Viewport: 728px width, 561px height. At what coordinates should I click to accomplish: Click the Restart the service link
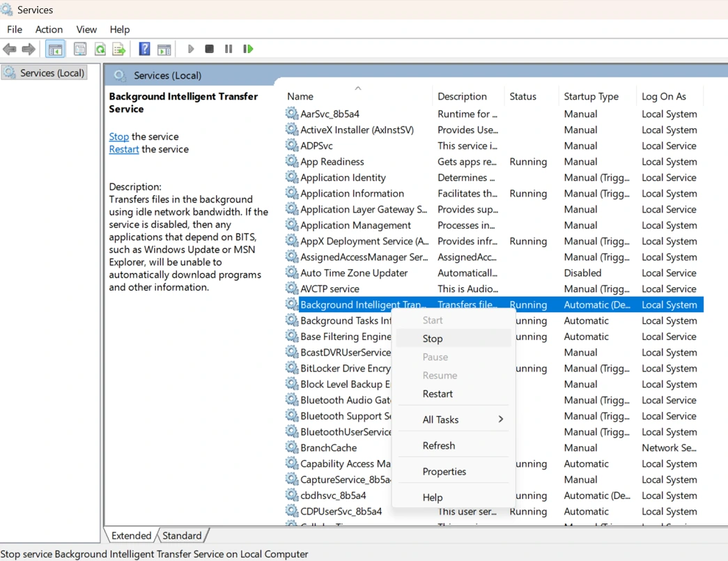(x=124, y=149)
